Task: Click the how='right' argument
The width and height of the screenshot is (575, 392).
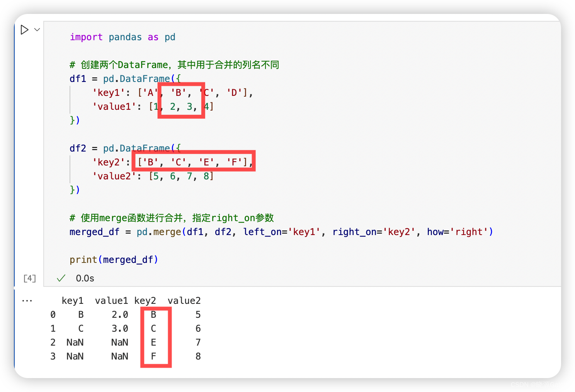Action: 458,232
